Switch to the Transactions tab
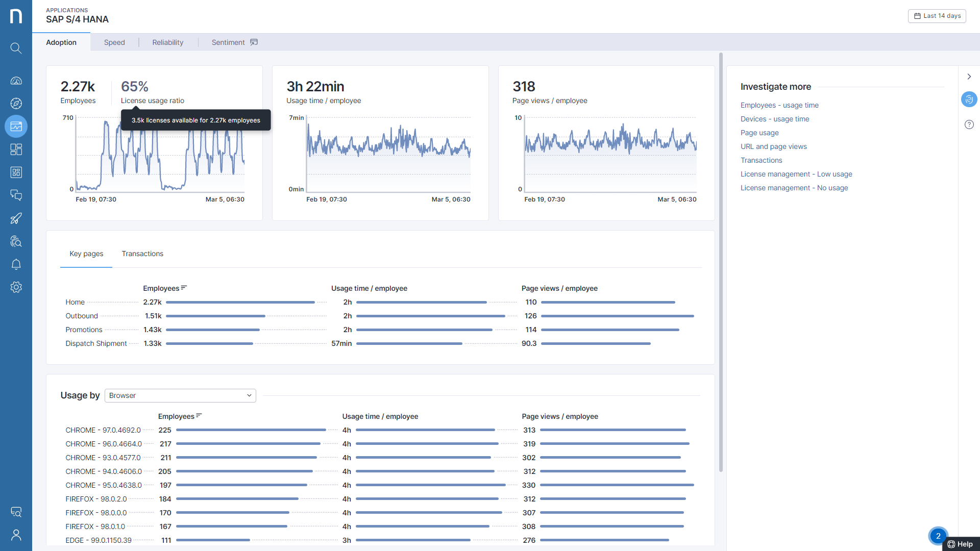This screenshot has width=980, height=551. pyautogui.click(x=142, y=254)
